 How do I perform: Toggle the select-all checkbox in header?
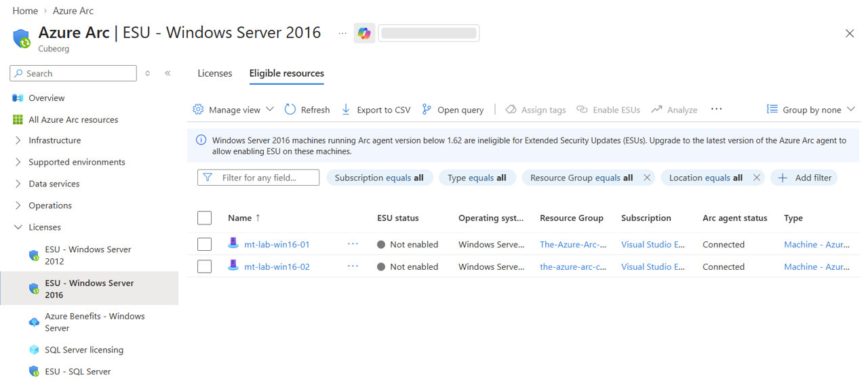point(204,218)
